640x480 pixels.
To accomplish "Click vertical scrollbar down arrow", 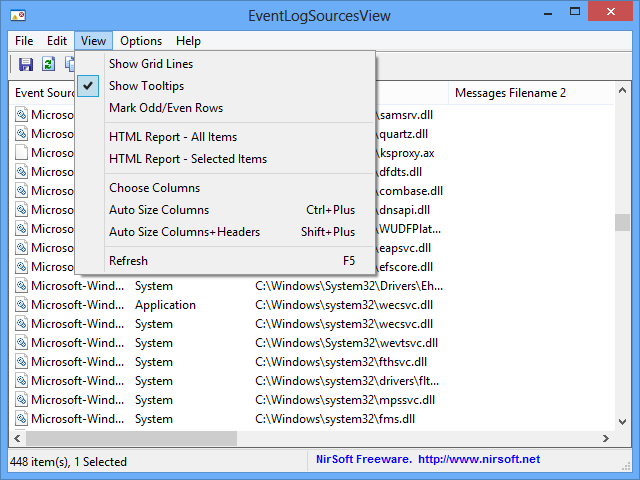I will (x=622, y=422).
